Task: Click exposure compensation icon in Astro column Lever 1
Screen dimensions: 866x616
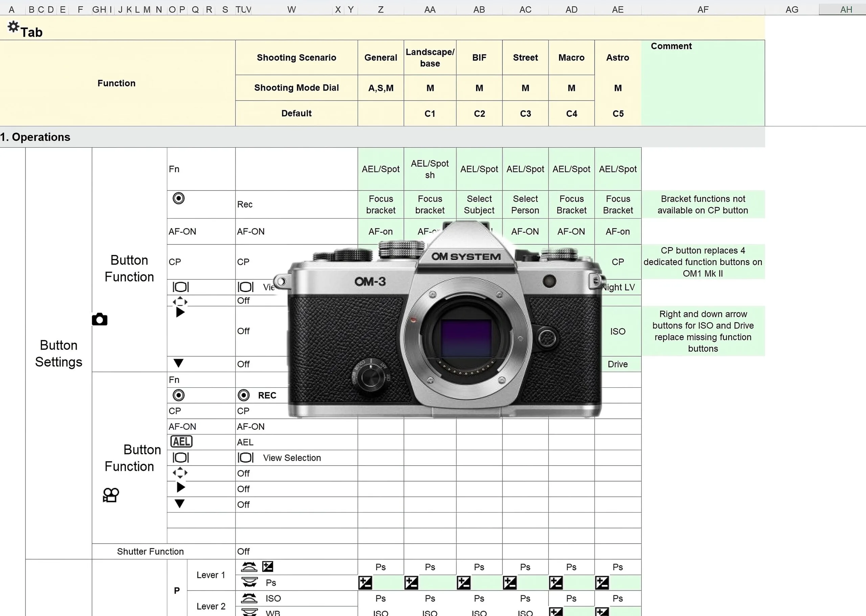Action: 602,583
